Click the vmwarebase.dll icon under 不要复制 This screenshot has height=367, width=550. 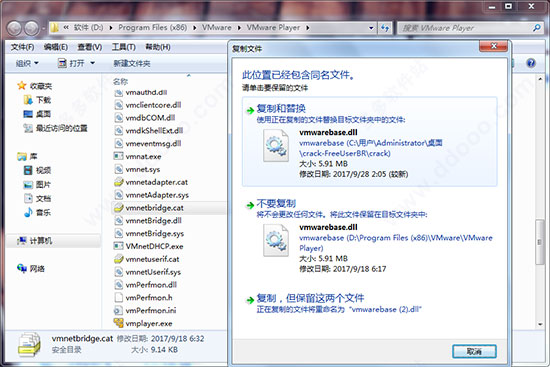coord(276,241)
